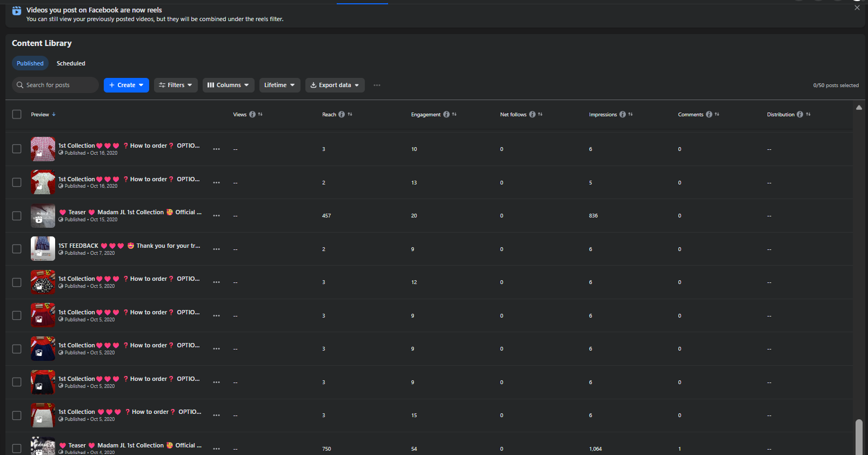Click the blue Create button
The height and width of the screenshot is (455, 868).
pyautogui.click(x=126, y=85)
